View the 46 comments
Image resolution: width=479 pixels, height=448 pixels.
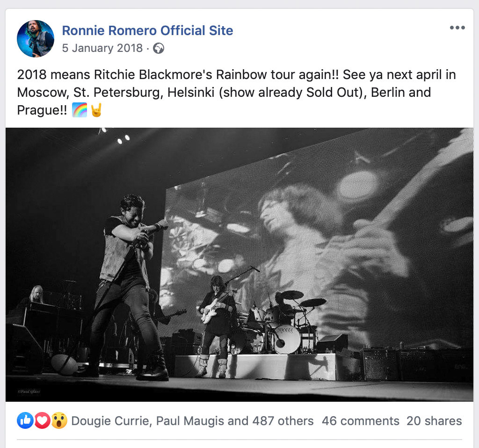(360, 421)
